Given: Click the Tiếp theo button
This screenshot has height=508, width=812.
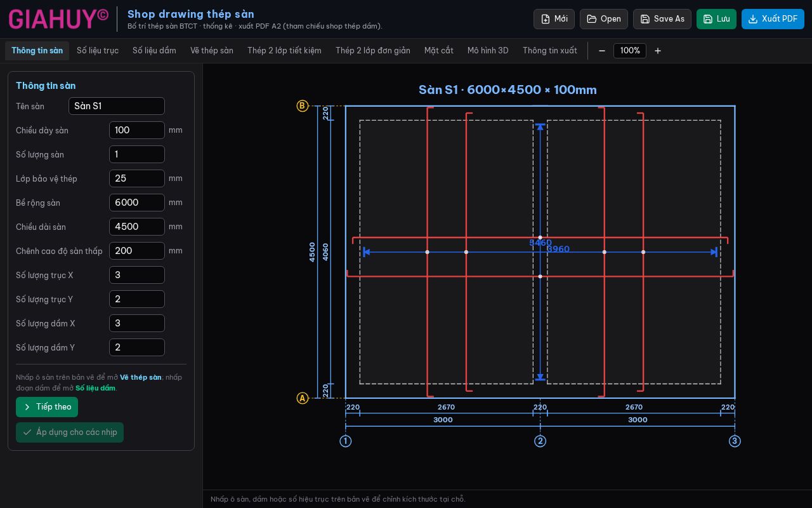Looking at the screenshot, I should coord(47,407).
